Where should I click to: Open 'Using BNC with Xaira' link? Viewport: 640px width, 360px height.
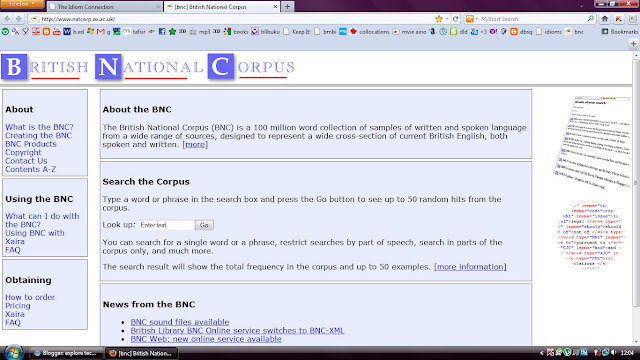[35, 237]
